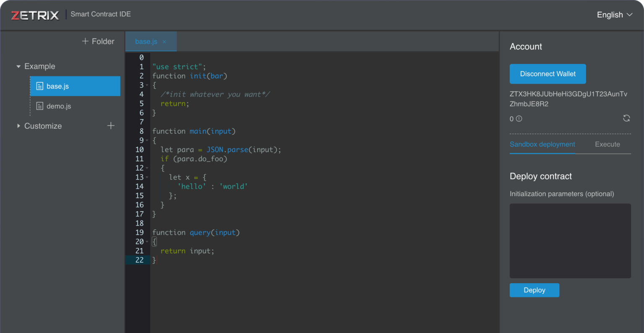The width and height of the screenshot is (644, 333).
Task: Click the demo.js file icon in sidebar
Action: click(x=40, y=106)
